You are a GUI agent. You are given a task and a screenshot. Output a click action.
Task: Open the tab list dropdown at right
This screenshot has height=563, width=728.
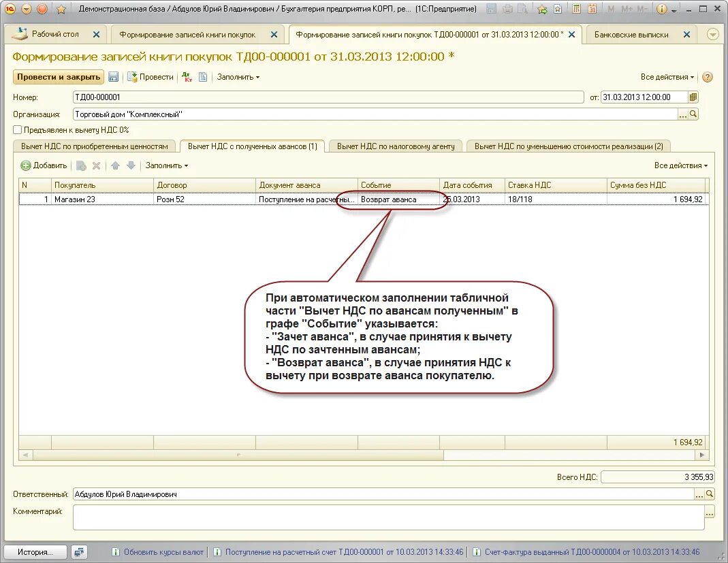point(713,35)
